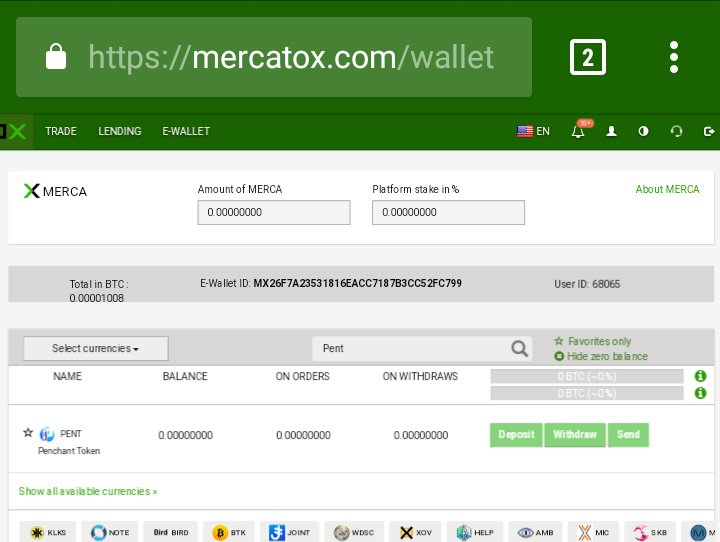
Task: Click the E-Wallet ID MX26F7A2... text
Action: [x=331, y=283]
